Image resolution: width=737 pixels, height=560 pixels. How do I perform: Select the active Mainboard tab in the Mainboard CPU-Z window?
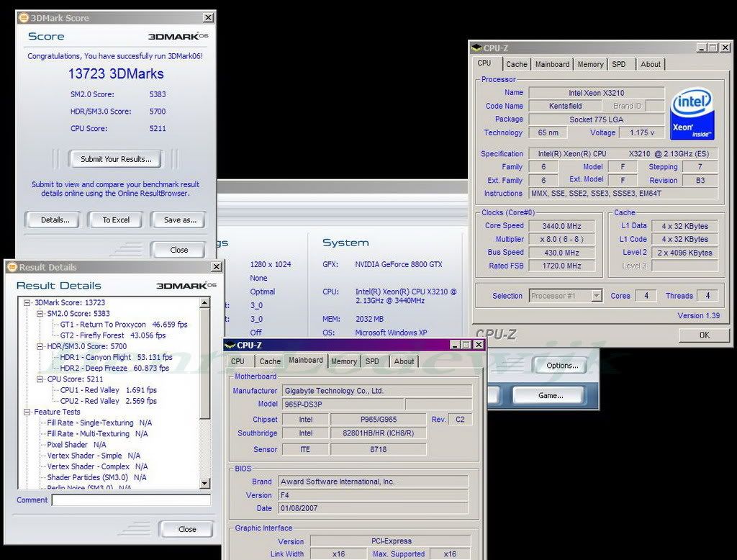305,360
